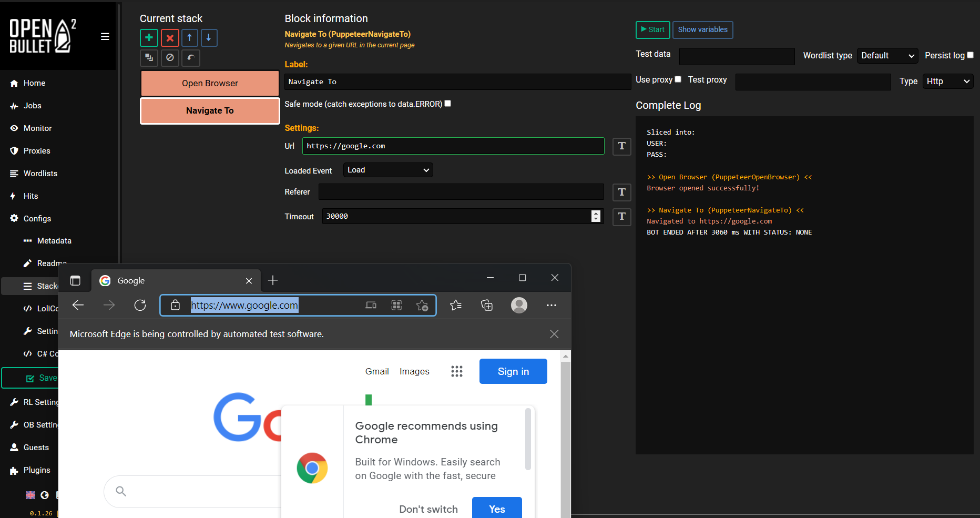This screenshot has height=518, width=980.
Task: Click the block Label input field
Action: (457, 82)
